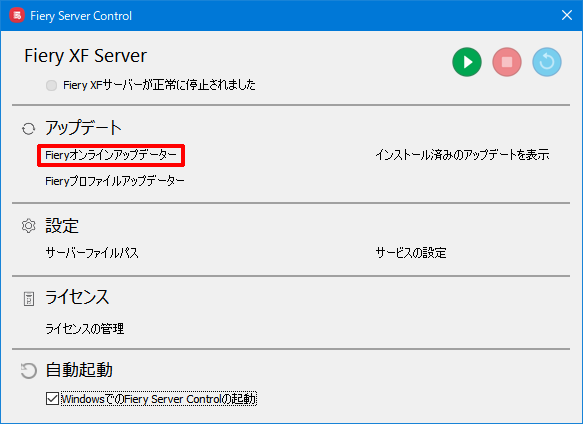Screen dimensions: 583x424
Task: Stop the server using the red stop button
Action: pyautogui.click(x=507, y=62)
